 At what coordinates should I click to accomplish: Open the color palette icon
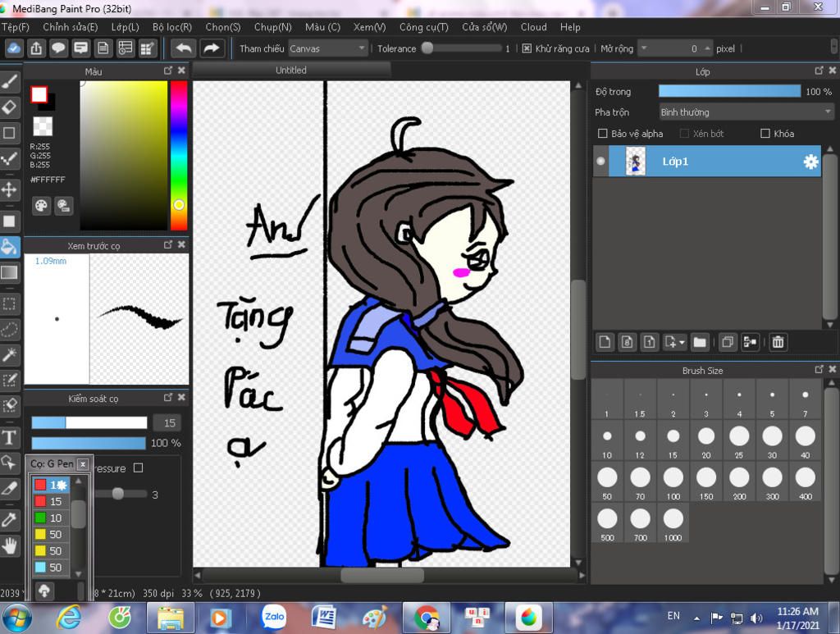tap(41, 206)
